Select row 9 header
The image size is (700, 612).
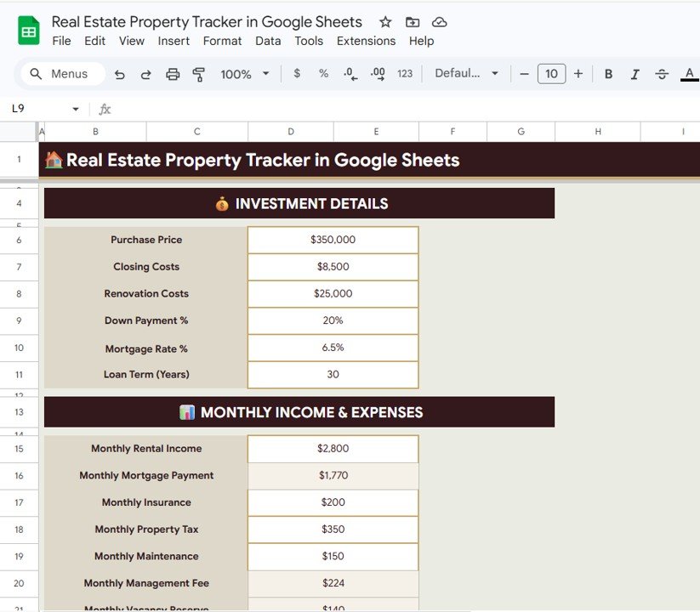19,320
